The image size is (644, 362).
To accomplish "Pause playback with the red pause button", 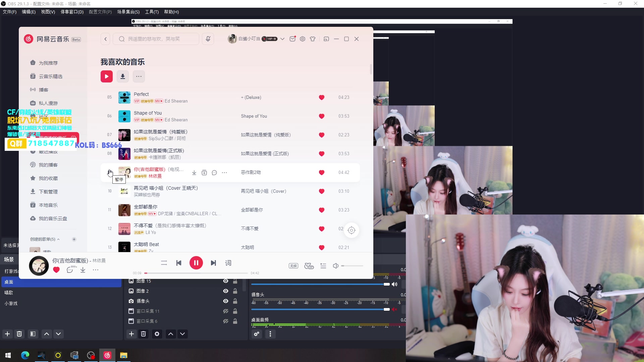I will tap(196, 263).
